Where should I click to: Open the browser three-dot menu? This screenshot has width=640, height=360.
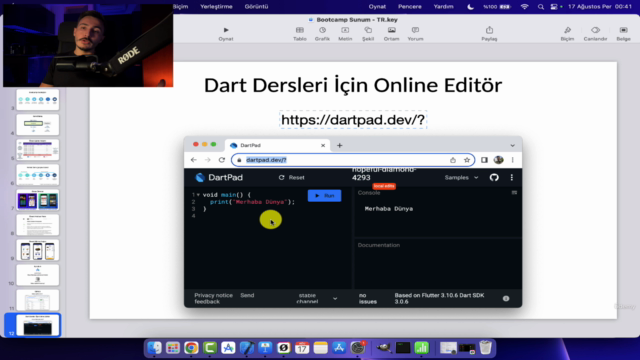click(x=513, y=160)
